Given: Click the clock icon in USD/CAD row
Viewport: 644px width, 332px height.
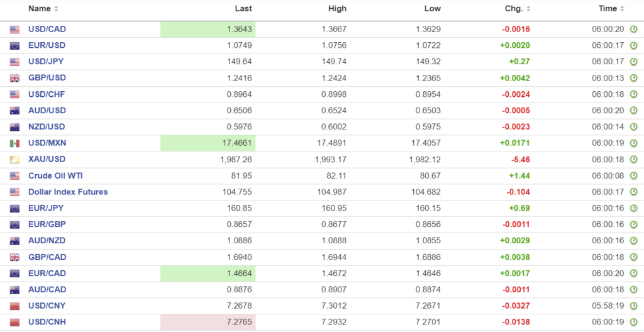Looking at the screenshot, I should click(x=633, y=30).
